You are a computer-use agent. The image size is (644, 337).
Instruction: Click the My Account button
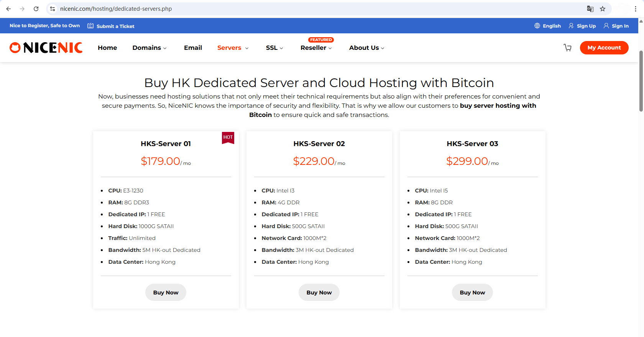pyautogui.click(x=604, y=48)
